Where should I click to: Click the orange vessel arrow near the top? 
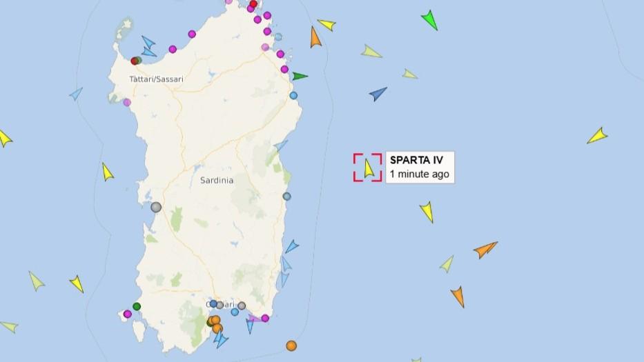point(315,37)
